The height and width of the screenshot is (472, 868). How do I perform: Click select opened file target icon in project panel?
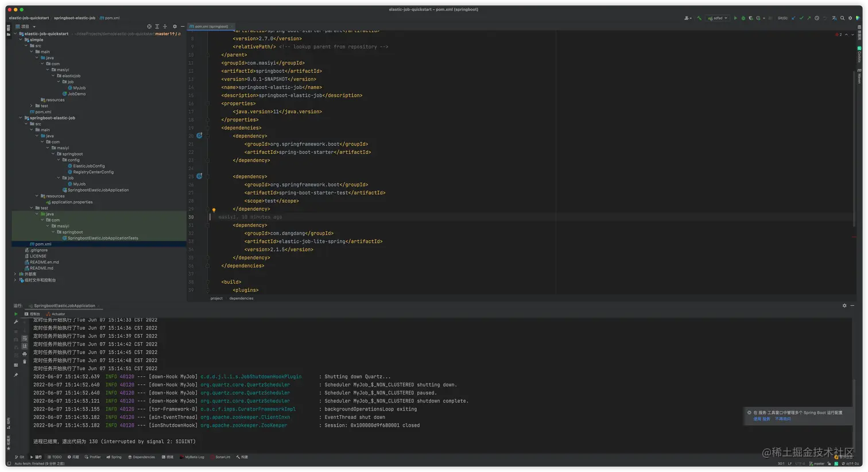pos(149,26)
